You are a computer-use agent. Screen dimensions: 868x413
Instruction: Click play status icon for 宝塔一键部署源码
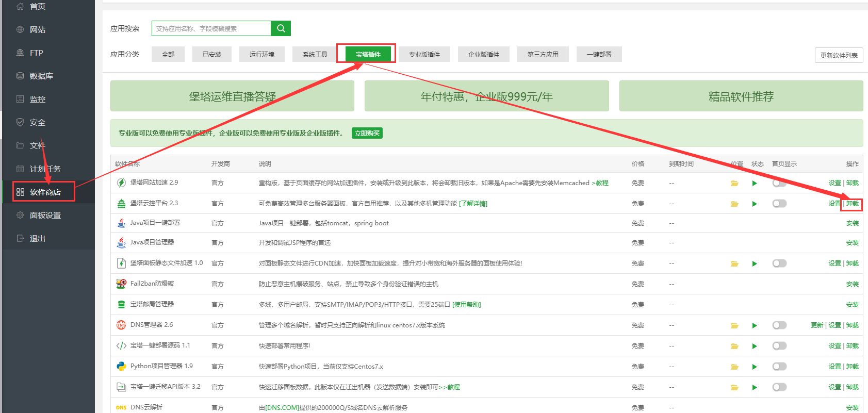pyautogui.click(x=755, y=346)
